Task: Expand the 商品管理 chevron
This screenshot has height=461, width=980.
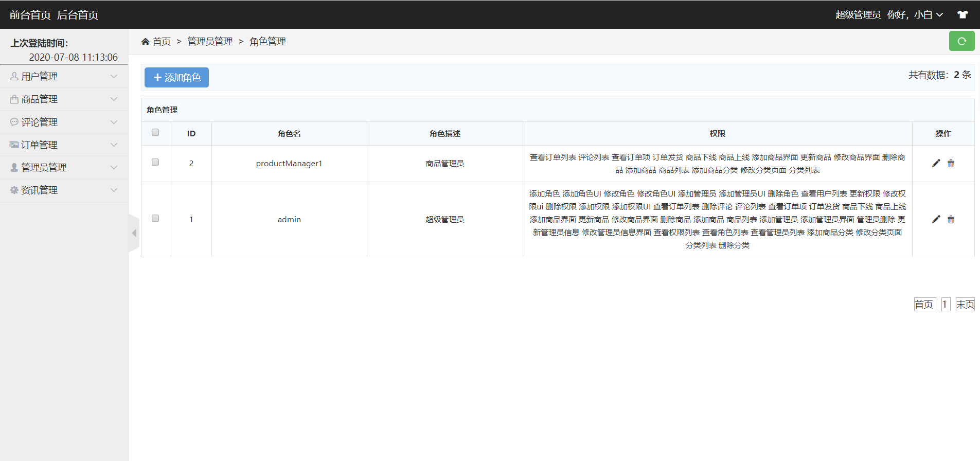Action: tap(114, 99)
